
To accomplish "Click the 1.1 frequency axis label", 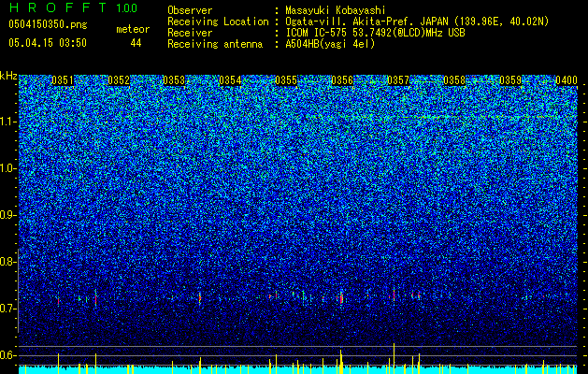I will point(7,122).
